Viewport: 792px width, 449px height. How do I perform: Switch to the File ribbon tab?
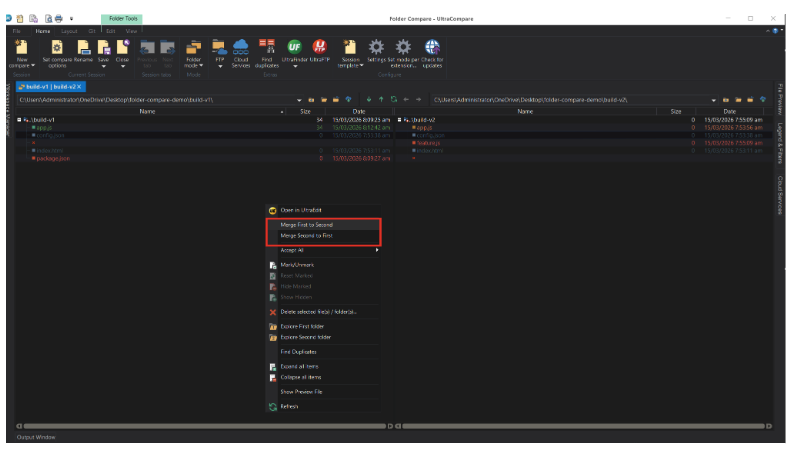[x=17, y=31]
